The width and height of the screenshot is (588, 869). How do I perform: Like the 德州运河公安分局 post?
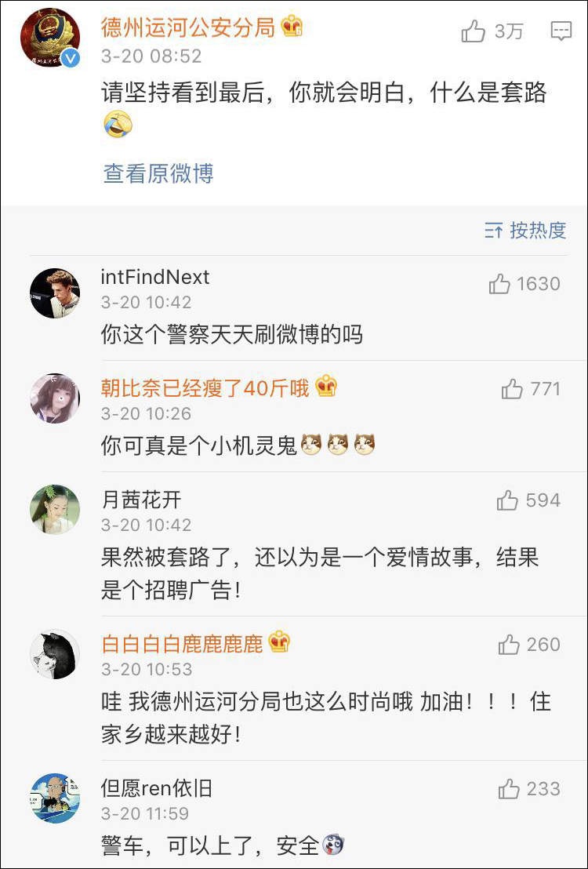point(474,31)
